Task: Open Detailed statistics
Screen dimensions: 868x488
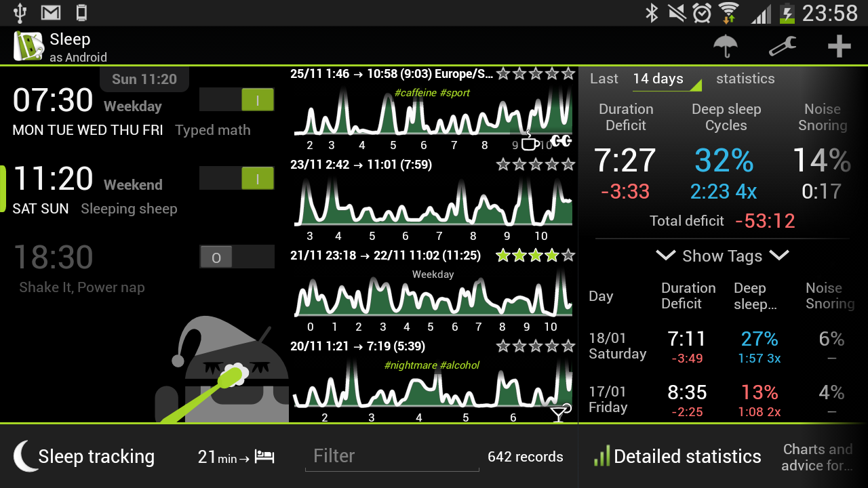Action: (688, 456)
